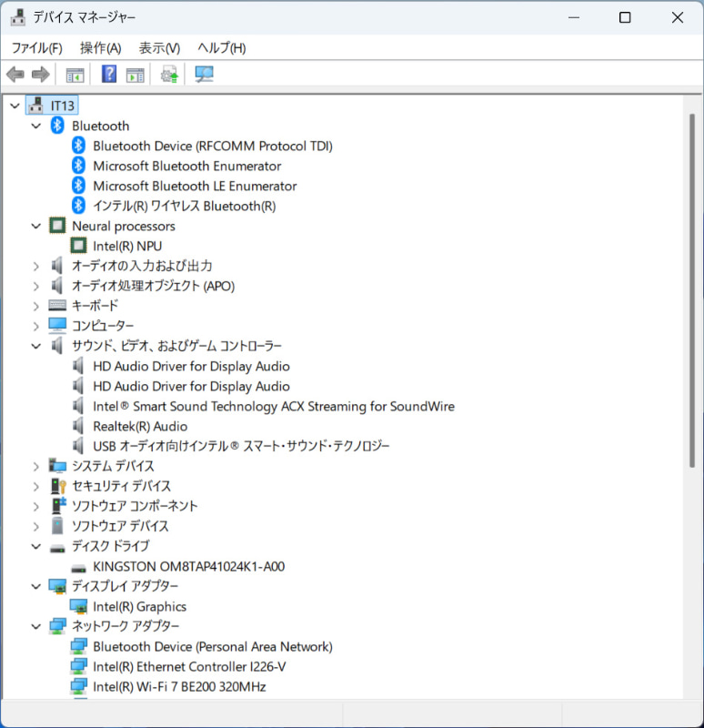Click the Bluetooth category icon
The width and height of the screenshot is (704, 728).
point(57,126)
